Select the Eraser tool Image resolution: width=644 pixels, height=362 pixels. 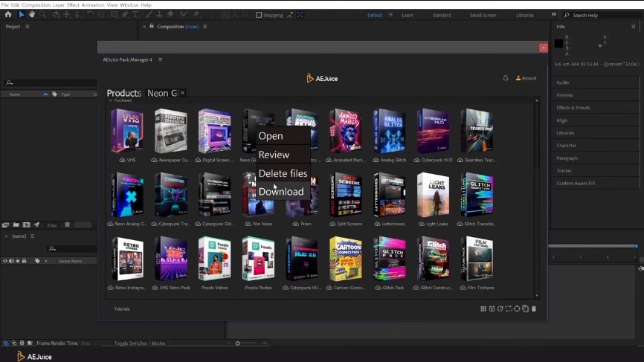coord(170,14)
